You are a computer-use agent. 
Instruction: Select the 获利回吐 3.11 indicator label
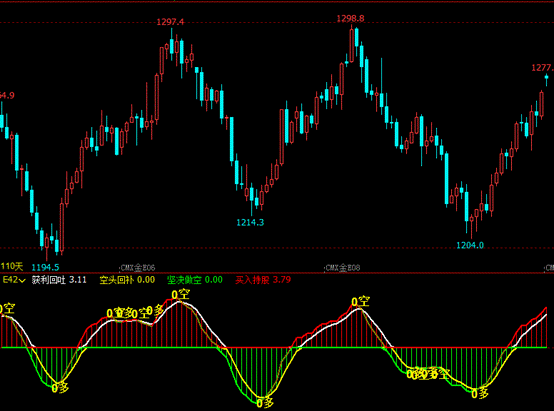[x=59, y=280]
